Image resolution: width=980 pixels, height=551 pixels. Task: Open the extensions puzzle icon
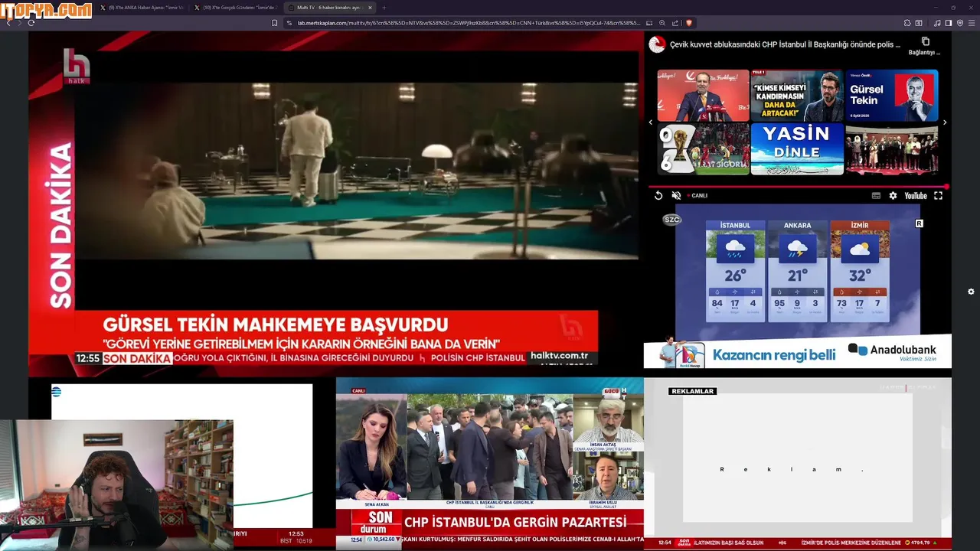pyautogui.click(x=907, y=23)
